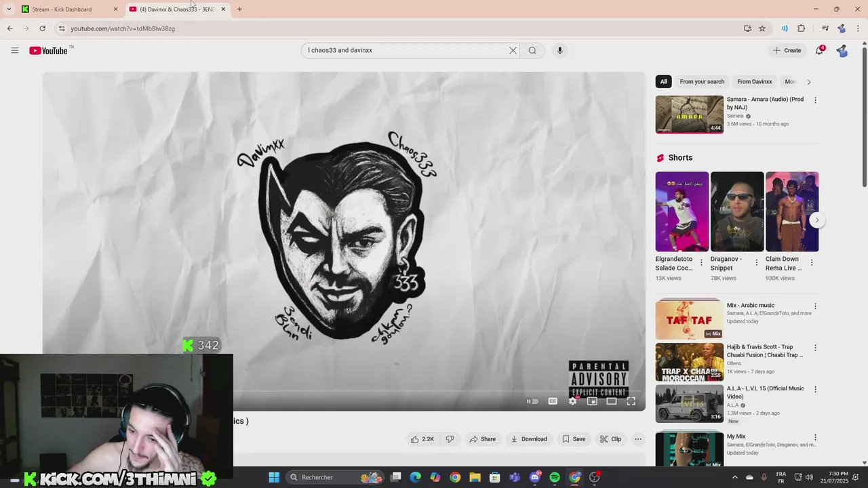Like the video with thumbs up

pos(422,439)
